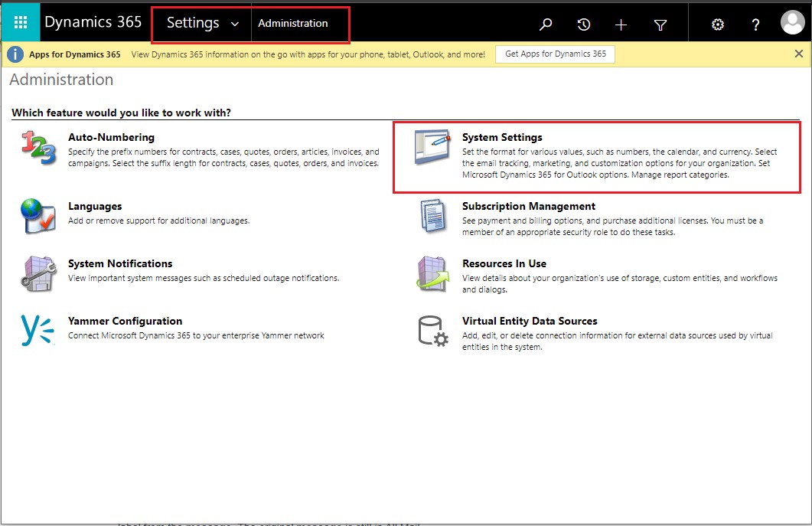Open the app launcher waffle menu
The image size is (812, 526).
(21, 22)
